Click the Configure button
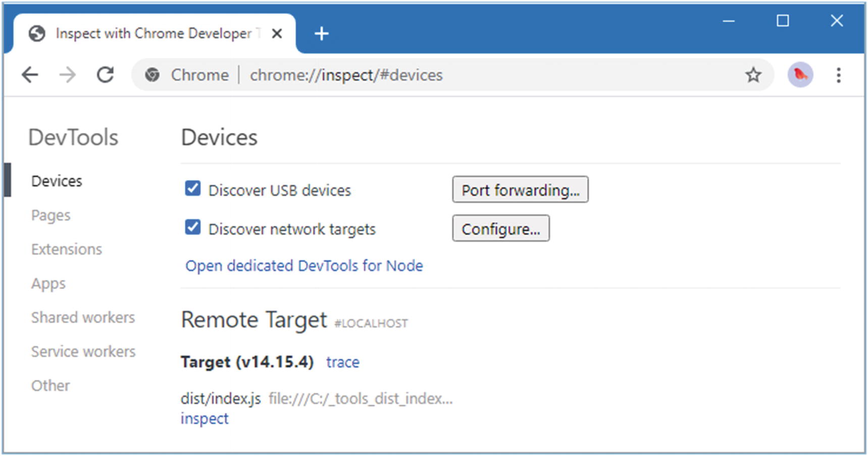 click(x=500, y=229)
